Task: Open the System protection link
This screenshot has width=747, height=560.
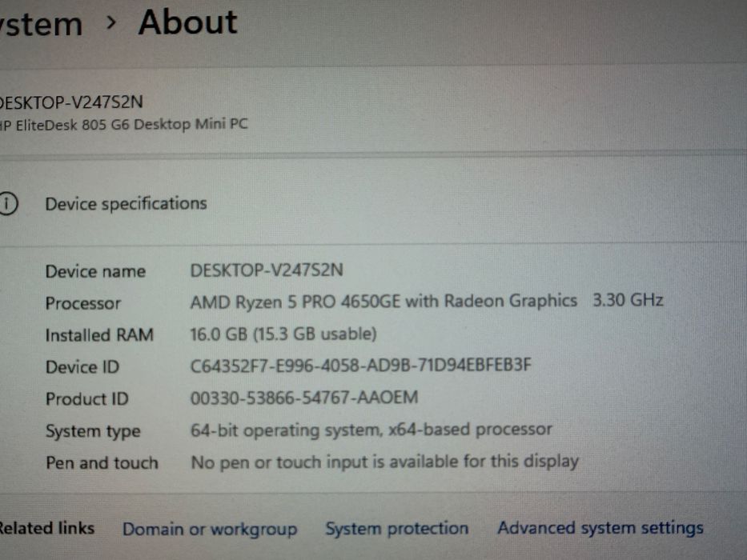Action: (397, 529)
